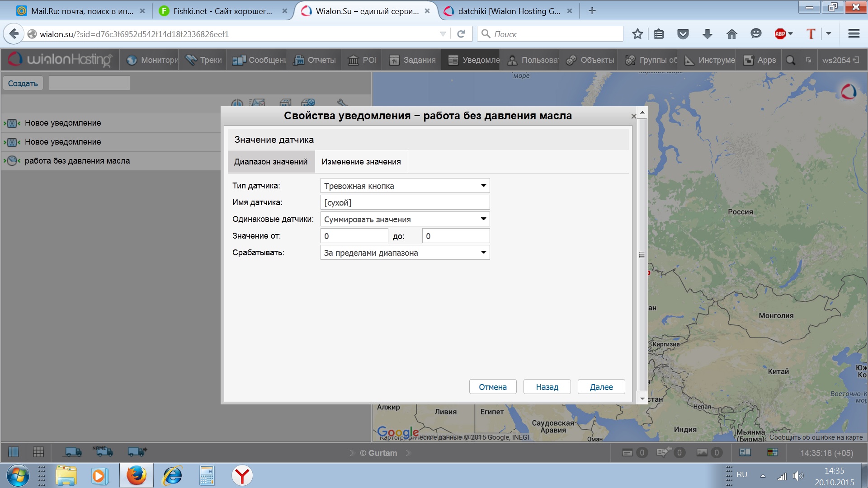Toggle unit name display truck icon
868x488 pixels.
coord(103,451)
